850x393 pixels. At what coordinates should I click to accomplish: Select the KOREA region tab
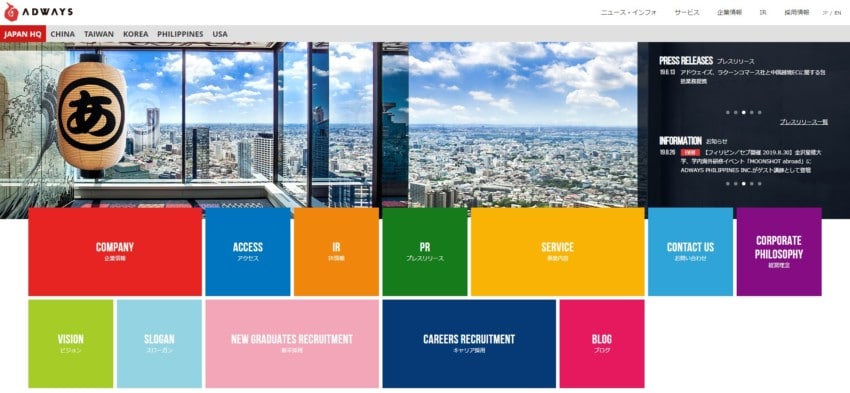pos(136,34)
